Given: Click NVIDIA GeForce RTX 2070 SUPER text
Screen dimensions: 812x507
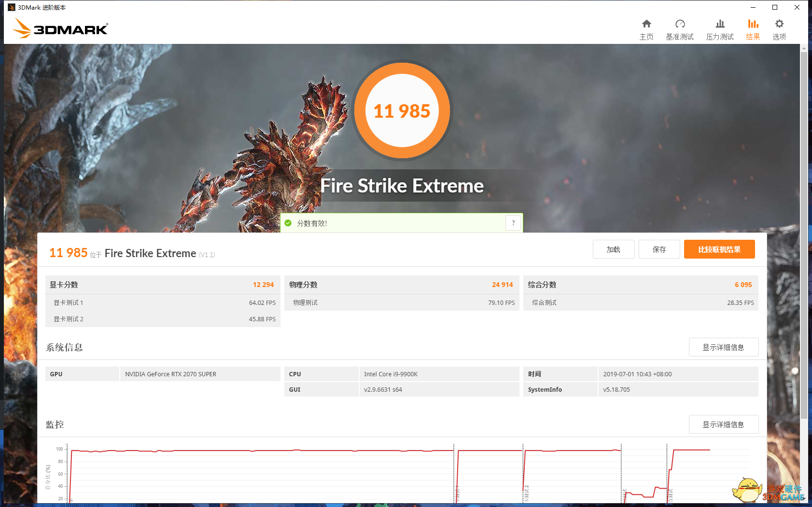Looking at the screenshot, I should (171, 374).
